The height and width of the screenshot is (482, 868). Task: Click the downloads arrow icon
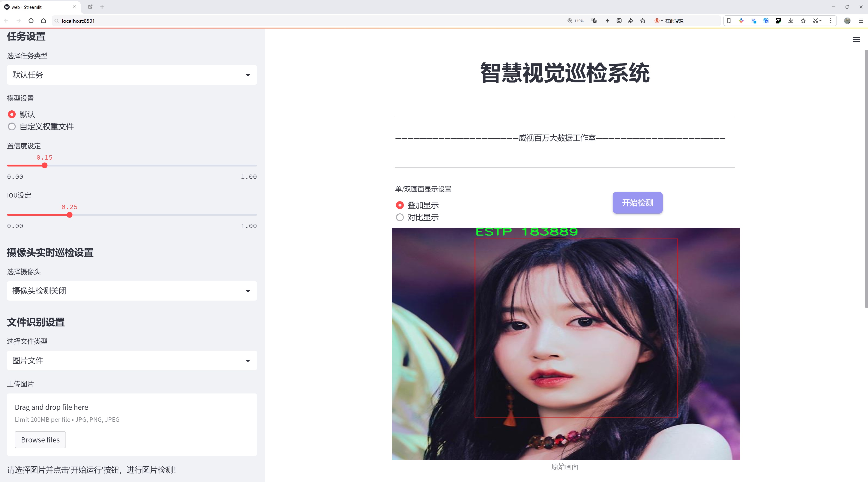791,21
